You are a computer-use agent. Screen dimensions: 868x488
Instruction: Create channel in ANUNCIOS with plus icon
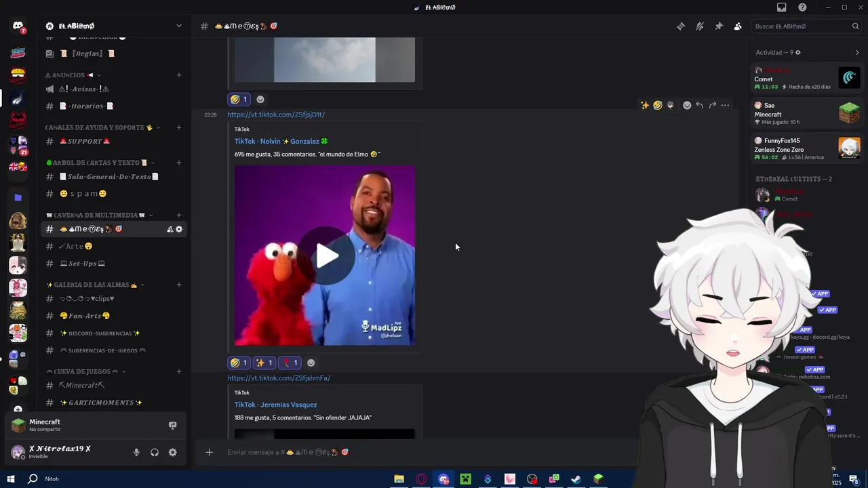pyautogui.click(x=179, y=75)
